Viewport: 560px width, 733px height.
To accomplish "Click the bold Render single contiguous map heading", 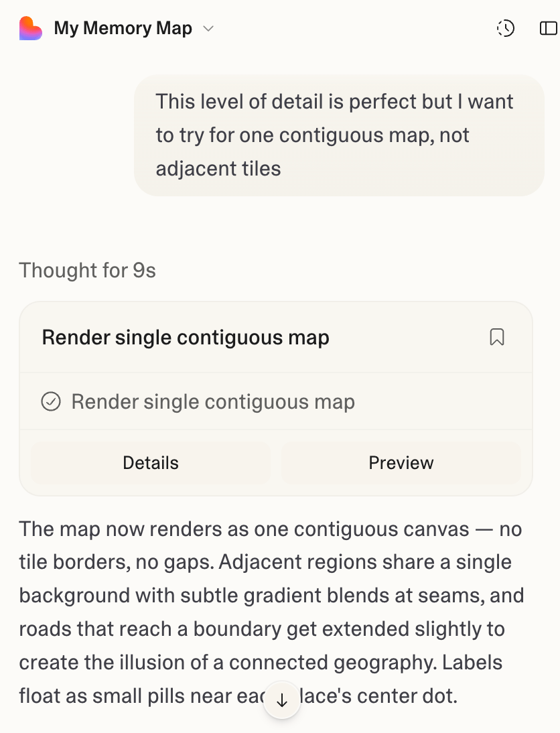I will 185,337.
